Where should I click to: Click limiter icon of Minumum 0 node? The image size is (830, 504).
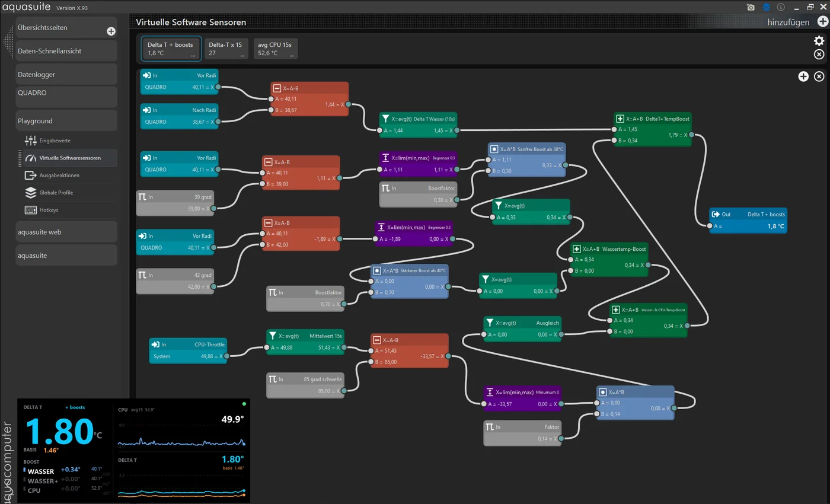tap(490, 392)
